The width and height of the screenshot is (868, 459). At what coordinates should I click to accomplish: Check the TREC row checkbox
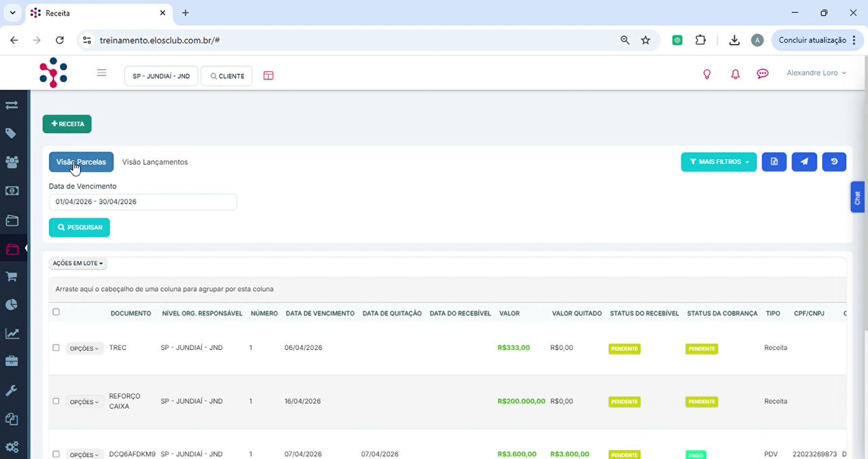coord(56,348)
